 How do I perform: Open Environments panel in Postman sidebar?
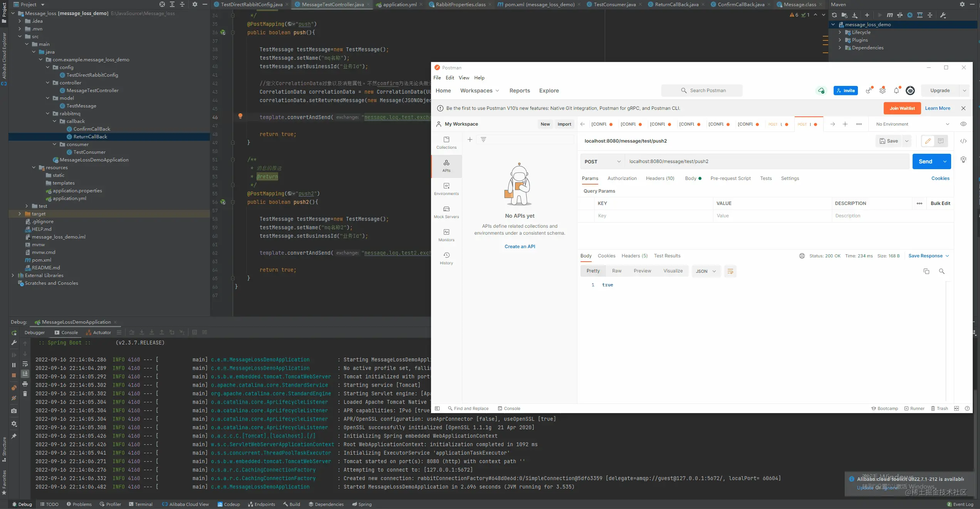(x=446, y=189)
